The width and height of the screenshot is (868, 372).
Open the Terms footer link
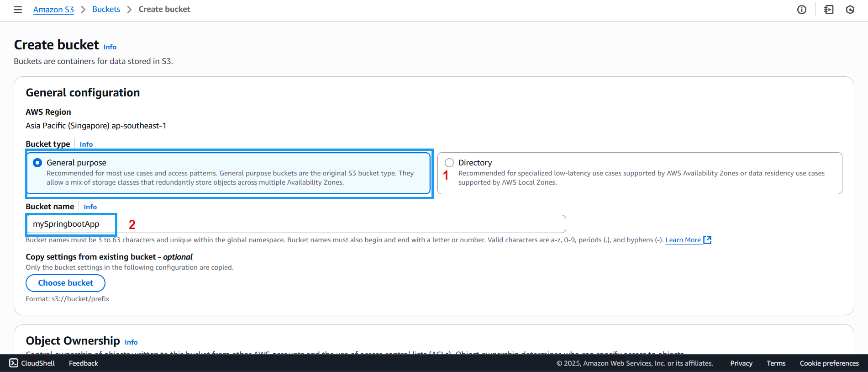point(776,363)
